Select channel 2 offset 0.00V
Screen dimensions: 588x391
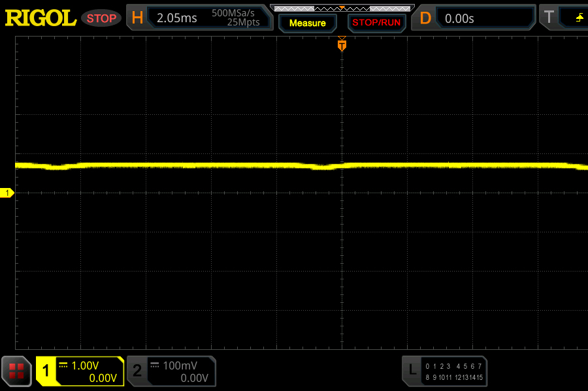(194, 378)
